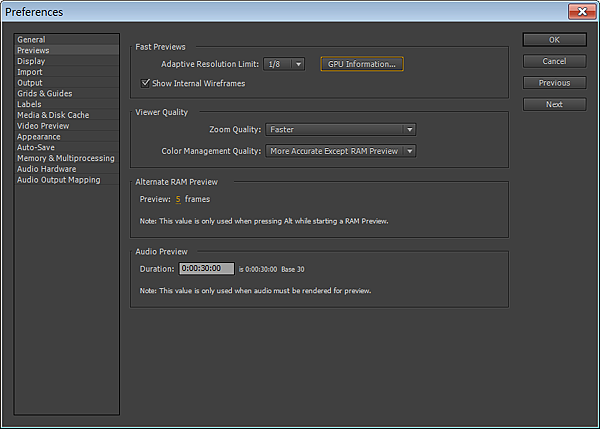Go to Next preferences page
This screenshot has height=429, width=600.
click(554, 104)
